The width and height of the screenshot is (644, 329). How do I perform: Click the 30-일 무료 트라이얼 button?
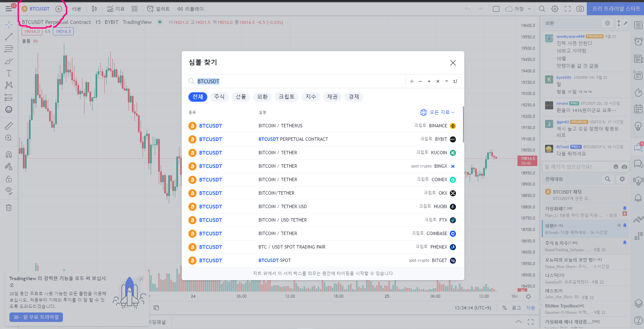pos(36,317)
